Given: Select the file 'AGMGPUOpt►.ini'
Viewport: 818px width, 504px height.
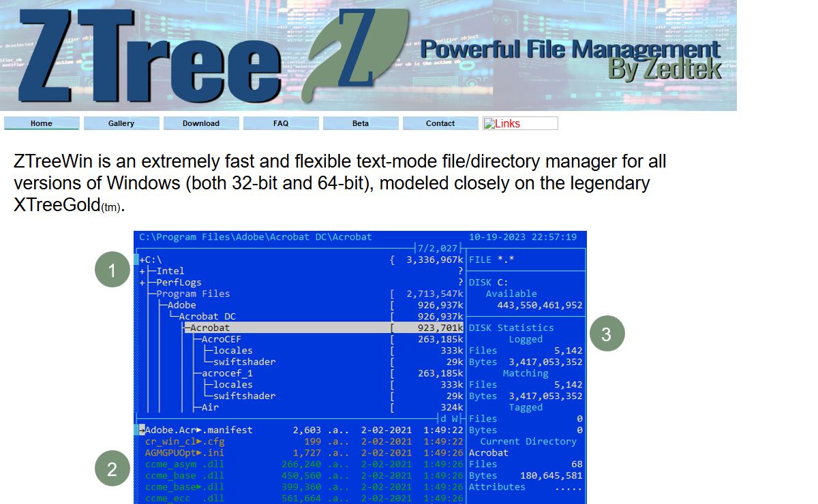Looking at the screenshot, I should [x=185, y=453].
